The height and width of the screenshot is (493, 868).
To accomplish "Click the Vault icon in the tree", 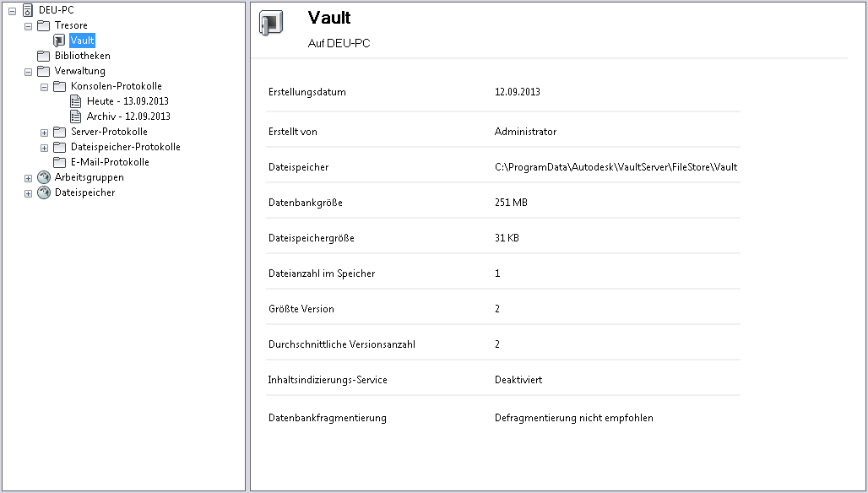I will [59, 41].
